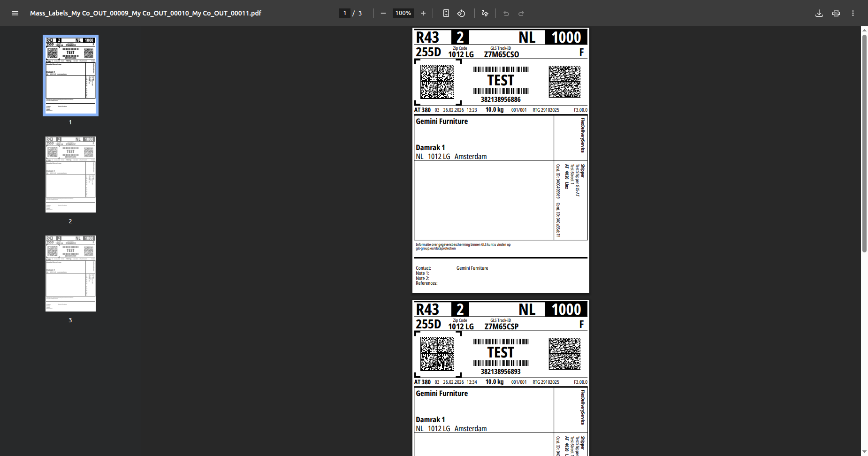The height and width of the screenshot is (456, 868).
Task: Open the page 3 thumbnail
Action: point(70,274)
